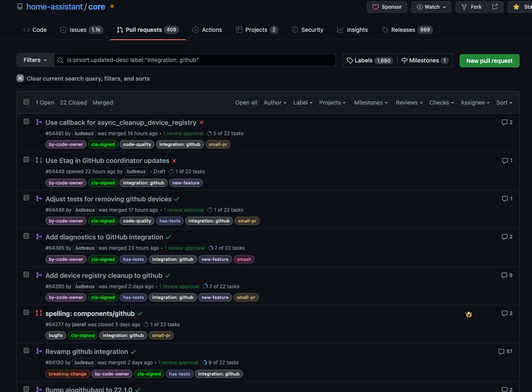Screen dimensions: 532x392
Task: Check the box for Use callback PR
Action: (26, 122)
